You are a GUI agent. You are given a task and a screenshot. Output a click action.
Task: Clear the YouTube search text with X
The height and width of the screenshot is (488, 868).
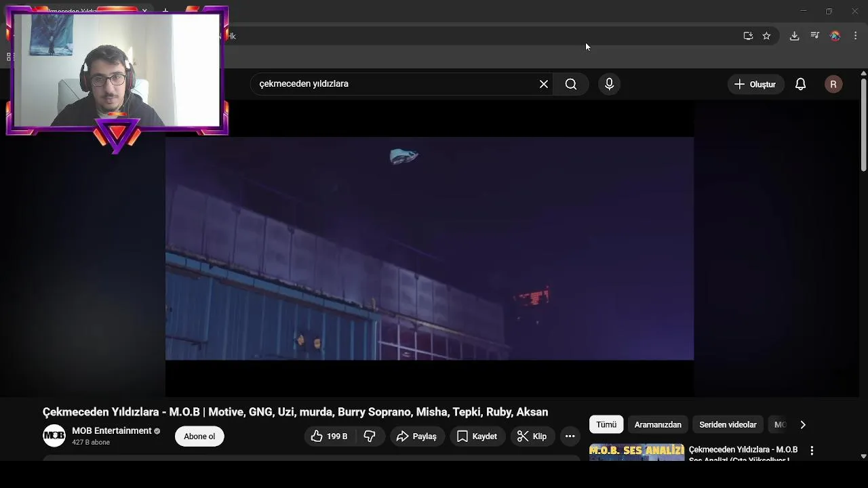(x=544, y=84)
